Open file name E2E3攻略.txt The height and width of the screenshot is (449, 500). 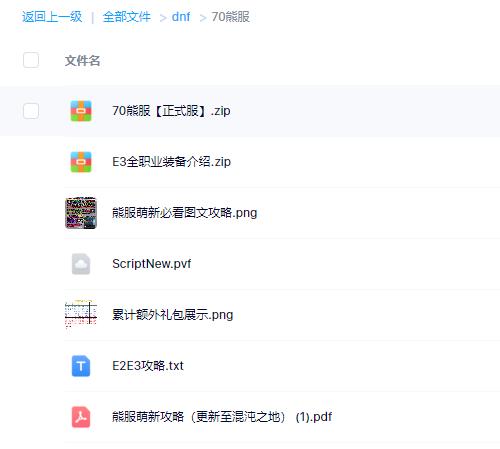coord(148,366)
